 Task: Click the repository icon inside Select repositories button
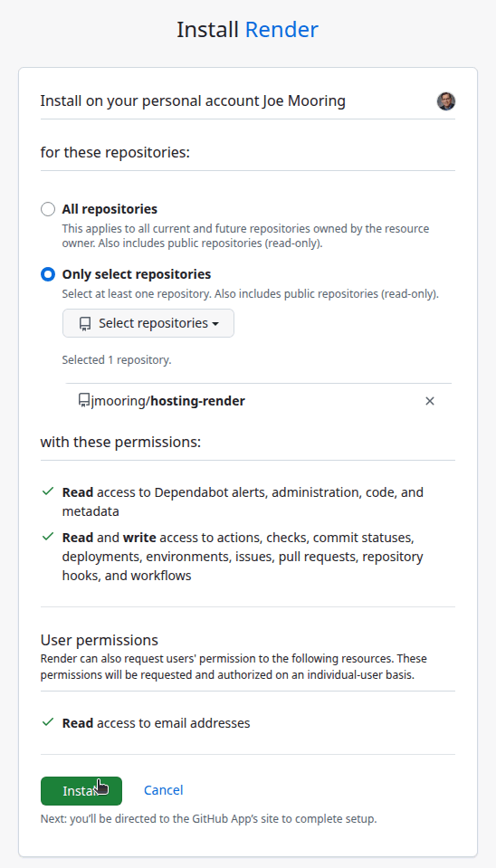point(85,323)
